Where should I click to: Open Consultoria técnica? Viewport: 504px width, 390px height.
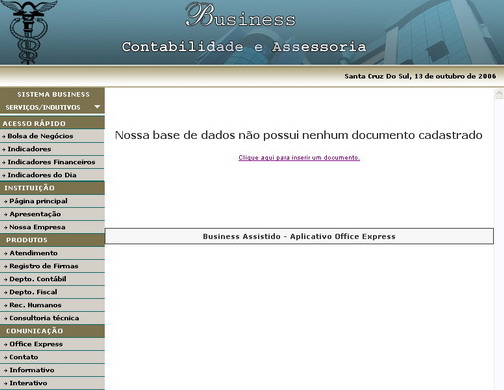click(52, 318)
